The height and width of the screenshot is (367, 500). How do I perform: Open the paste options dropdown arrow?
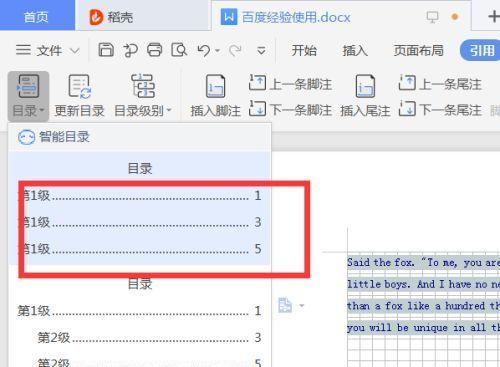302,305
